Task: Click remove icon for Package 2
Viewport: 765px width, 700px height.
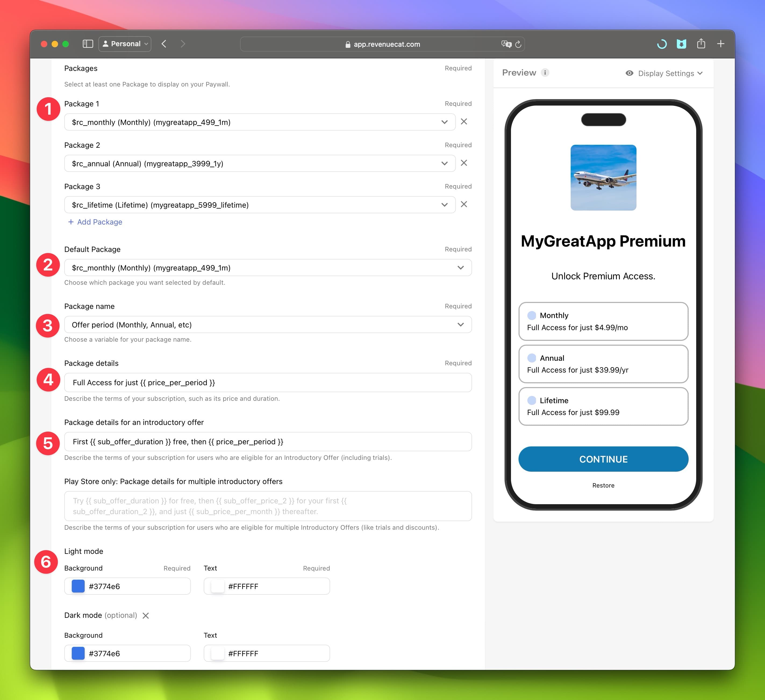Action: pyautogui.click(x=464, y=163)
